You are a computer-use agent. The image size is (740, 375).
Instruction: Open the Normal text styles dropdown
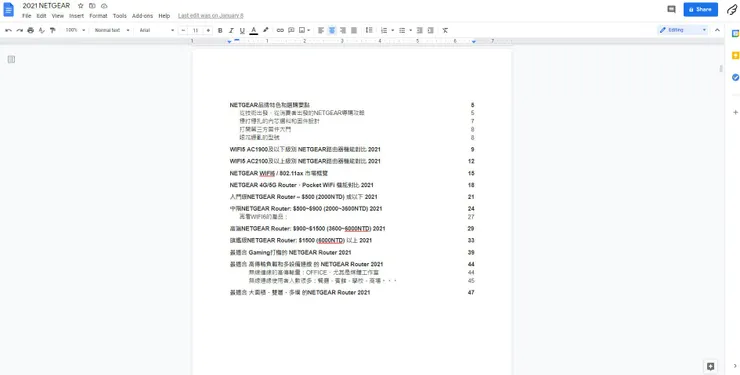click(112, 30)
